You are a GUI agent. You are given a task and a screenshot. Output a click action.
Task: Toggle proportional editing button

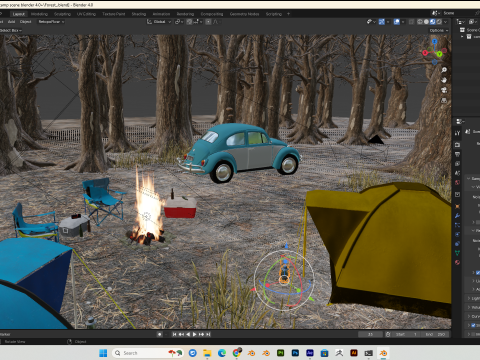pyautogui.click(x=208, y=22)
